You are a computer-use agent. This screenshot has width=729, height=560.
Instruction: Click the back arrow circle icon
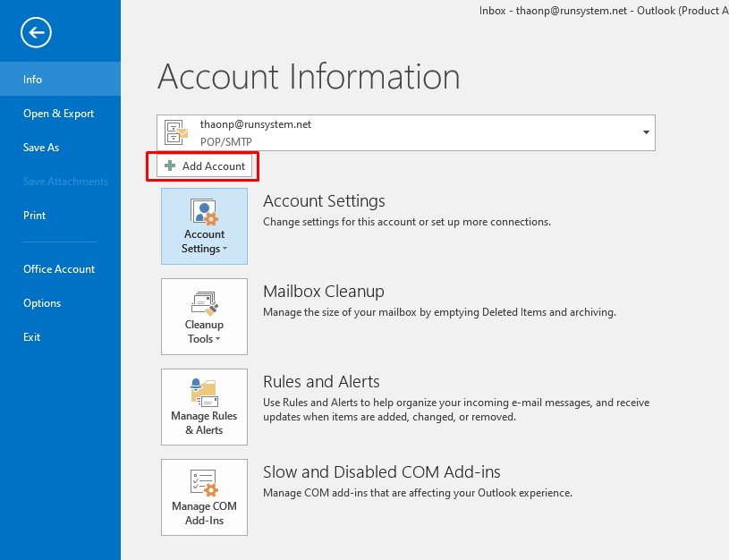(x=36, y=32)
